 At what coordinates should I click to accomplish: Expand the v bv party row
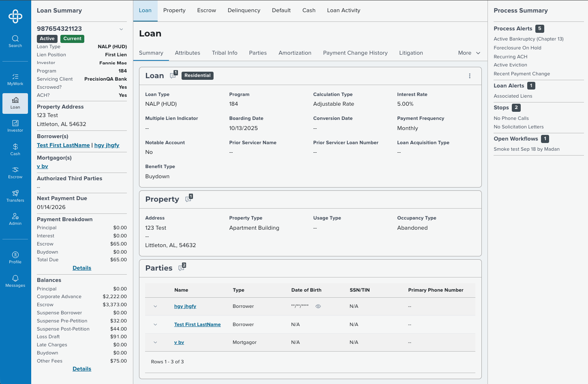pos(155,342)
